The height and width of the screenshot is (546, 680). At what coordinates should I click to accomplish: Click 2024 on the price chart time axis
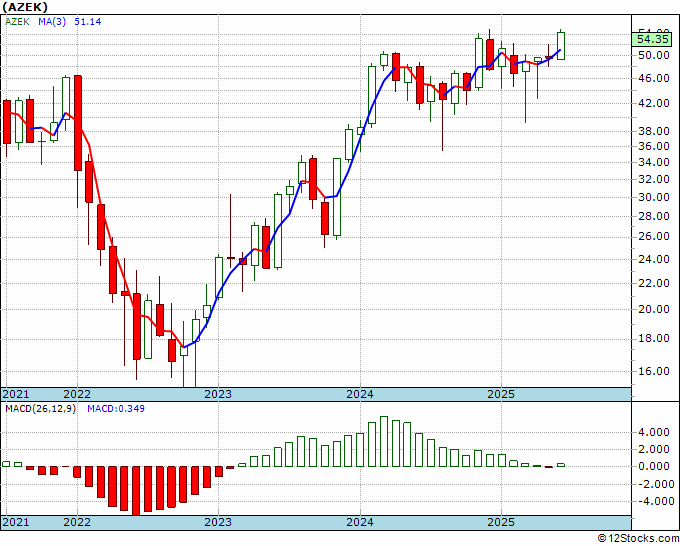tap(360, 394)
